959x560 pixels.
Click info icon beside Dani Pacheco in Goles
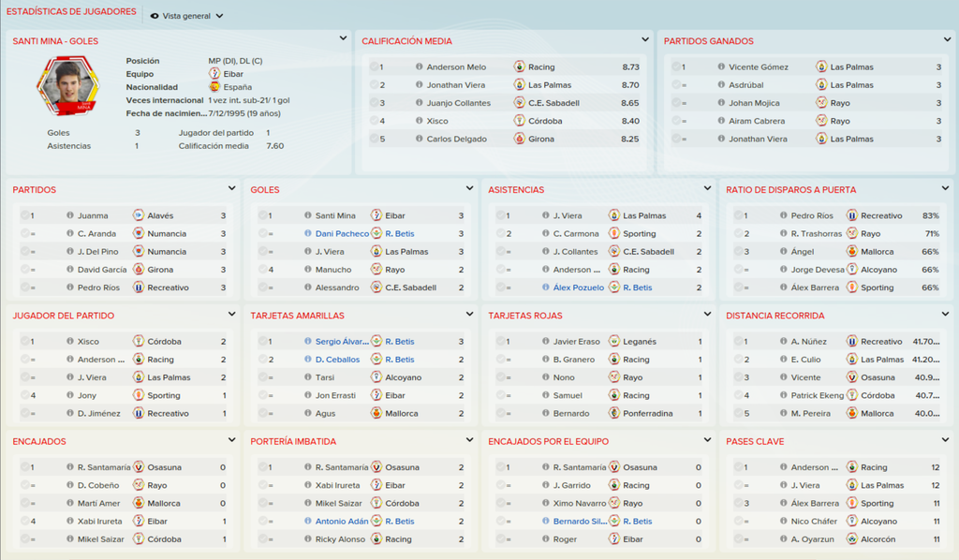(x=307, y=233)
